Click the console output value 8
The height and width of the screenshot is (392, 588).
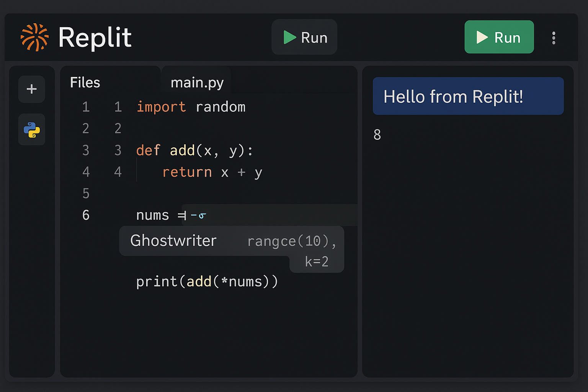[x=377, y=135]
